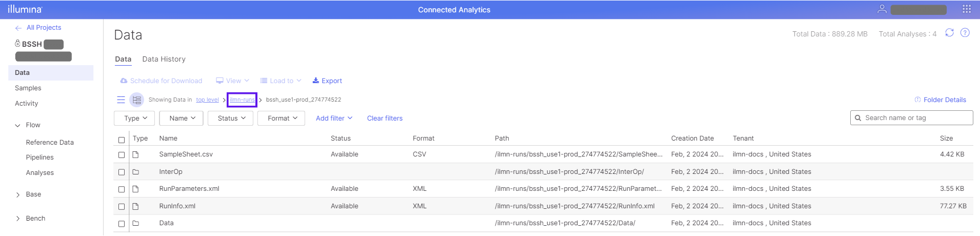Click the InterOp folder icon
980x236 pixels.
pos(136,172)
